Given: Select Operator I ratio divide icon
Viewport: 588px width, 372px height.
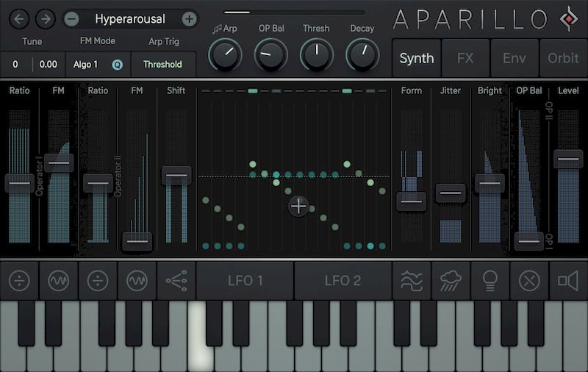Looking at the screenshot, I should click(x=20, y=281).
